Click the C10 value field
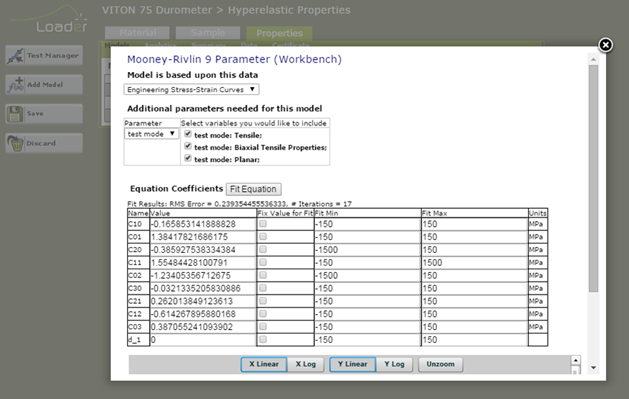 click(203, 224)
